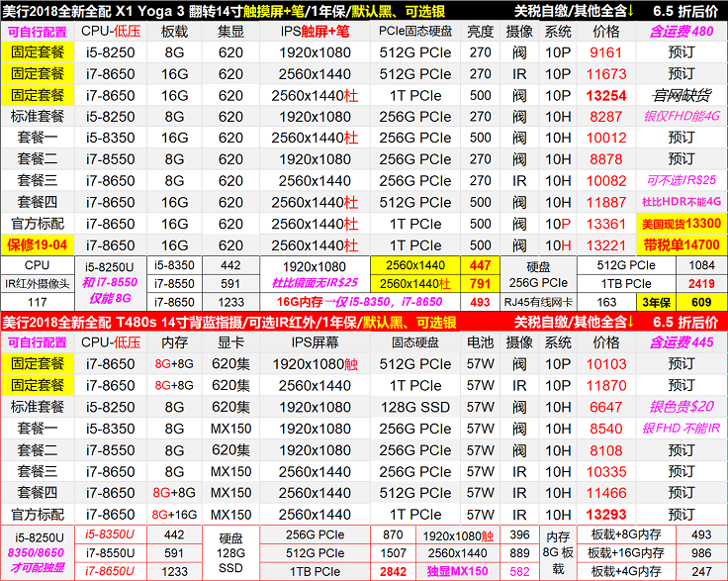Click the 'PCIe固态硬盘' column header

[415, 32]
